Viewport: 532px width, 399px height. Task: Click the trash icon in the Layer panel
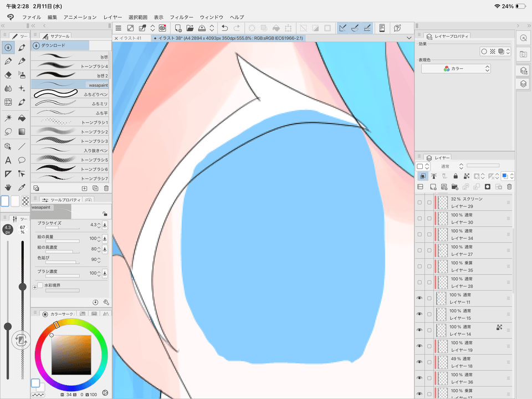tap(509, 187)
